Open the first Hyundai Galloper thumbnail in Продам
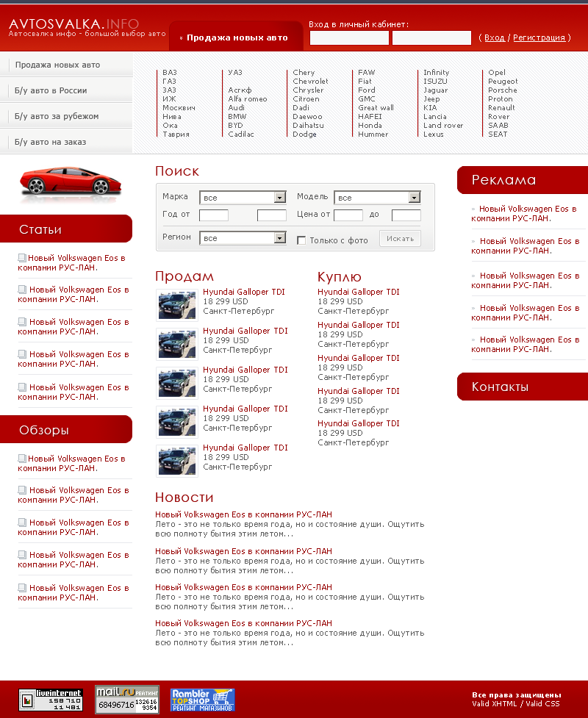This screenshot has height=718, width=588. coord(176,305)
